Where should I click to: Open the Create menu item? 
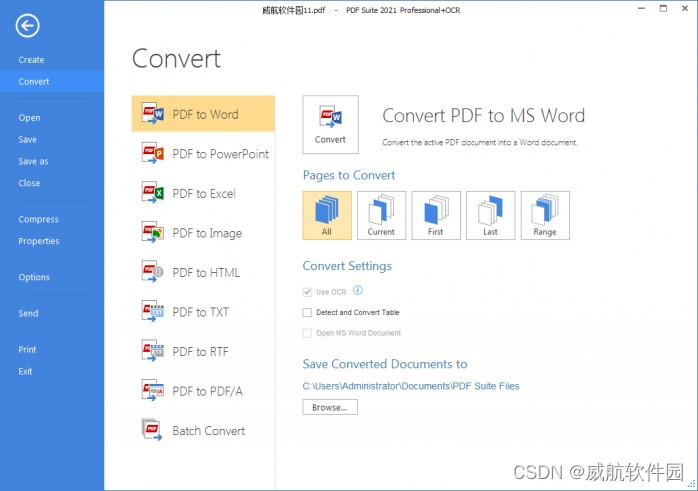31,60
